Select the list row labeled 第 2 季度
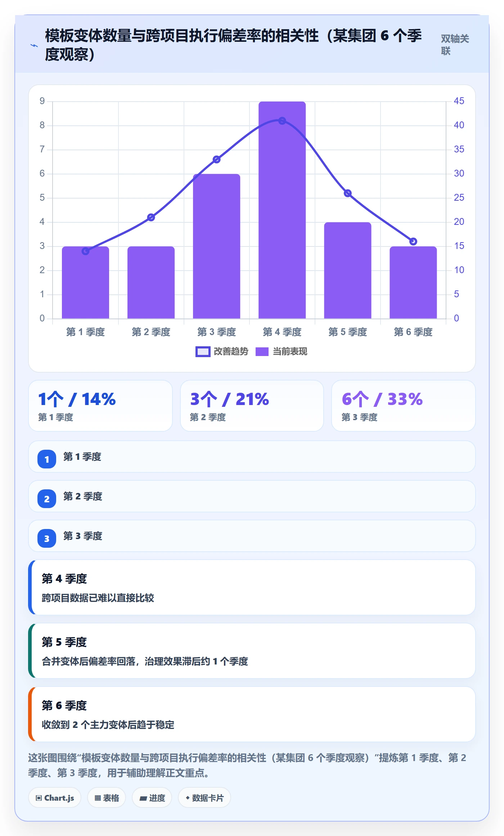Viewport: 504px width, 836px height. click(252, 496)
